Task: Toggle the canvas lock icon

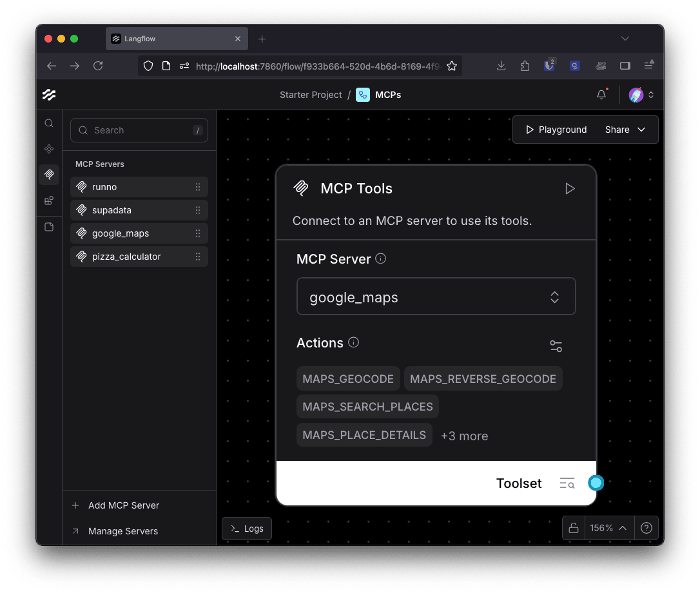Action: 573,529
